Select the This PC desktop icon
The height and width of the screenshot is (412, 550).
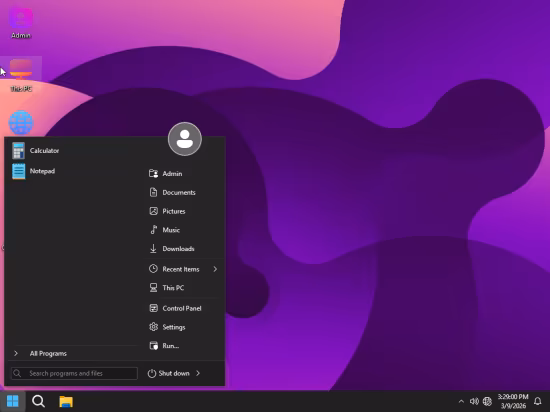21,75
